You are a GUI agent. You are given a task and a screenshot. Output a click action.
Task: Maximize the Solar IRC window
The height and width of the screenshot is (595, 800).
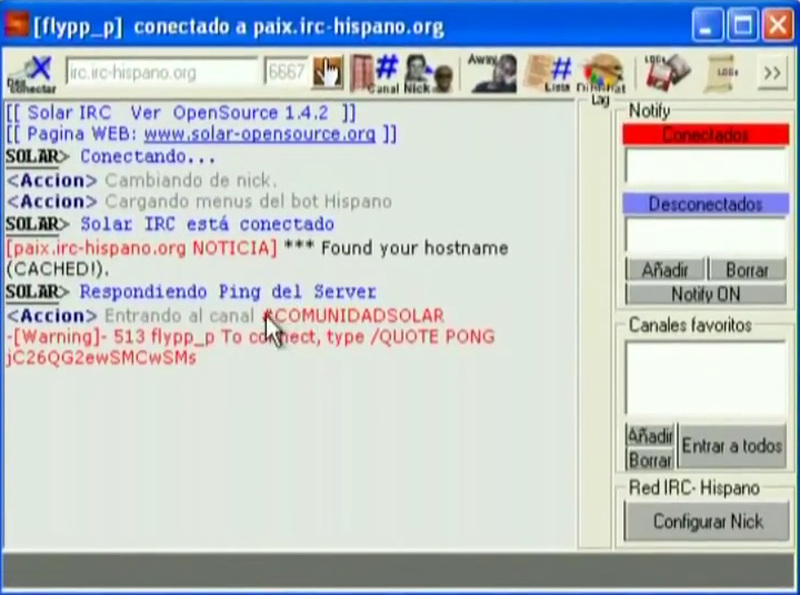[742, 24]
